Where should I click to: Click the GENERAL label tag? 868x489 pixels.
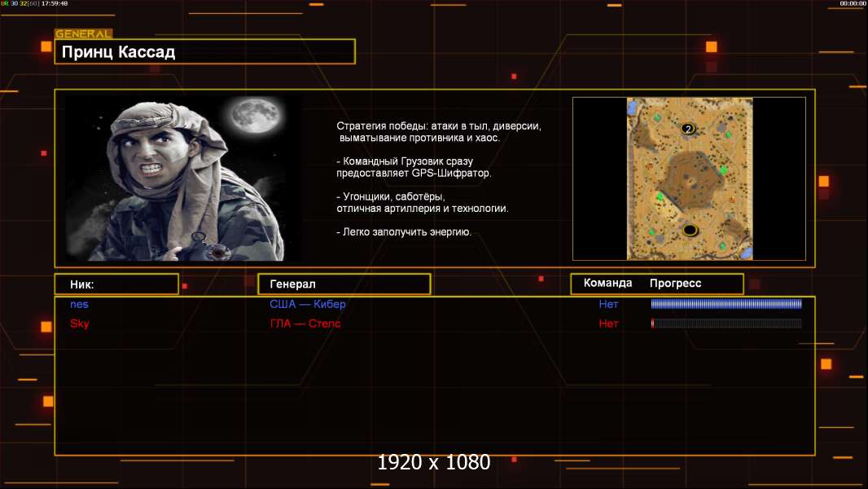pos(83,33)
